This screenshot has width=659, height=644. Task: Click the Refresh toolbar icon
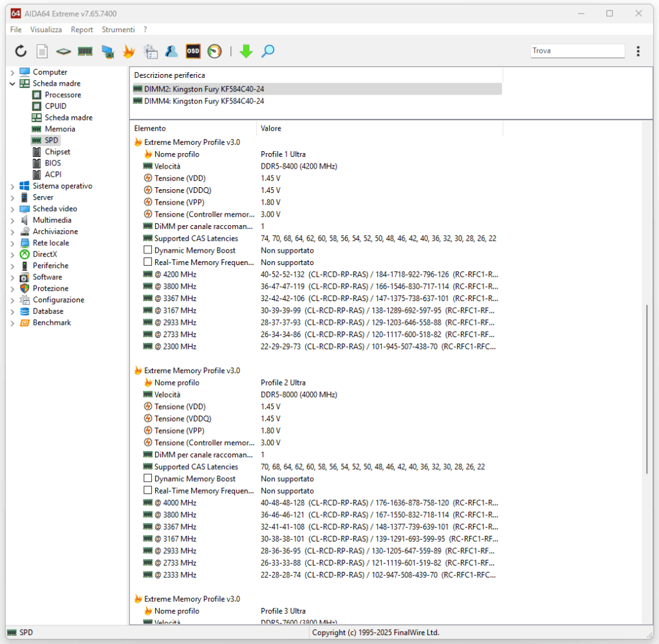[x=21, y=51]
